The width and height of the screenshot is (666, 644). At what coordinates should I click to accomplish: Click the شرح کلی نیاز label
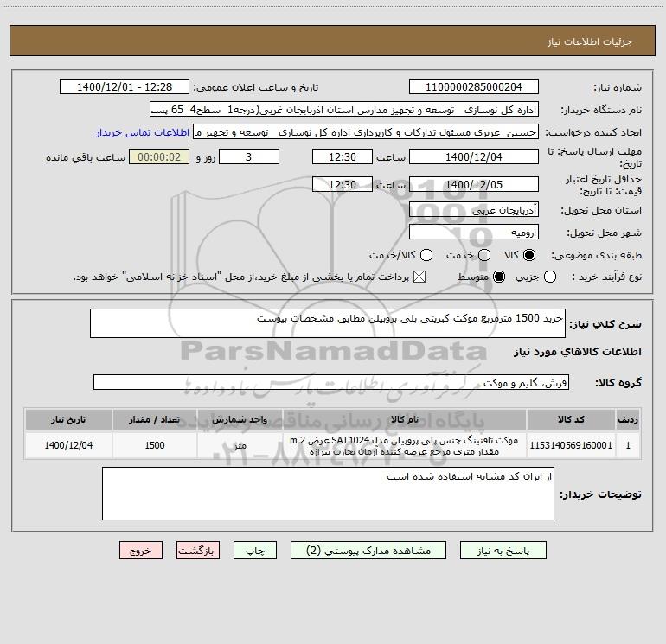coord(605,324)
